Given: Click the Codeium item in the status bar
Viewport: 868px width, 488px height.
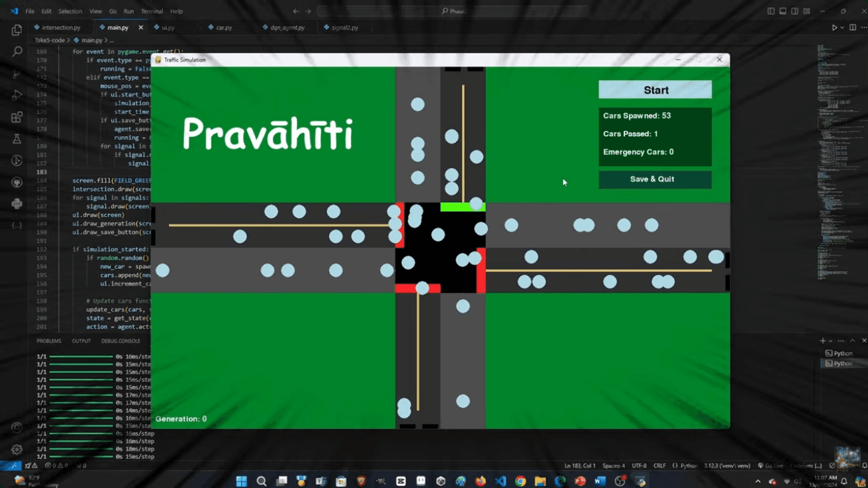Looking at the screenshot, I should [x=806, y=465].
